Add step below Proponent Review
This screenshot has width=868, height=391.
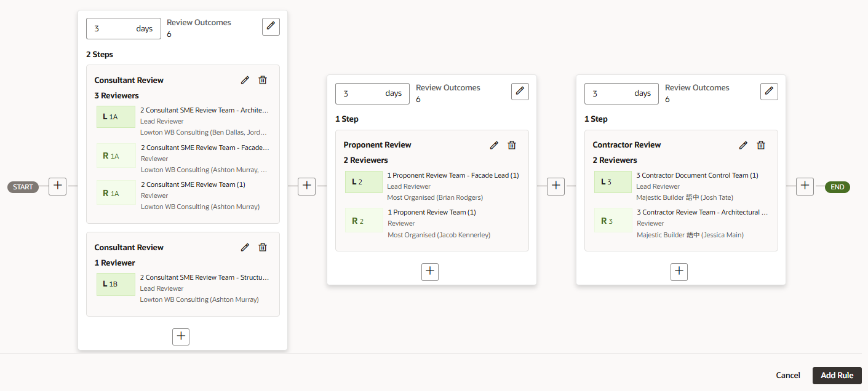pyautogui.click(x=430, y=271)
